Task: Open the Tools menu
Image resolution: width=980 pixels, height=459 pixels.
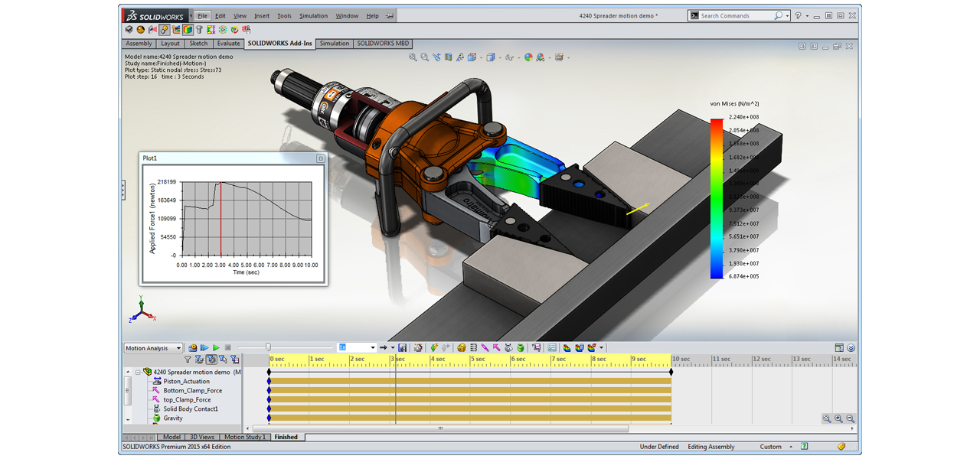Action: coord(284,15)
